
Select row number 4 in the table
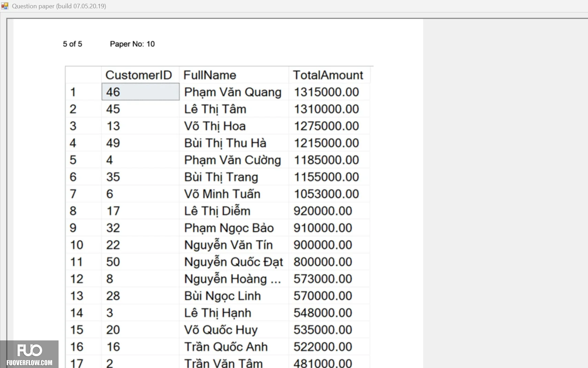click(x=83, y=143)
